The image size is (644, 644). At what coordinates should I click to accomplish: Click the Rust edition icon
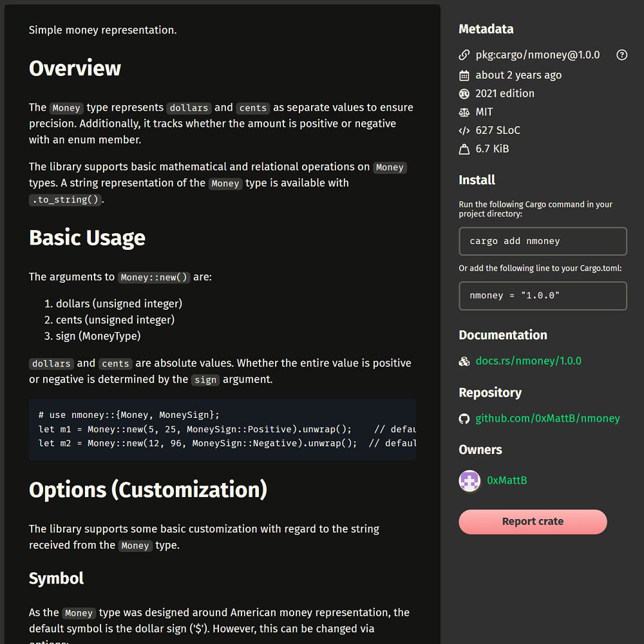pos(464,93)
